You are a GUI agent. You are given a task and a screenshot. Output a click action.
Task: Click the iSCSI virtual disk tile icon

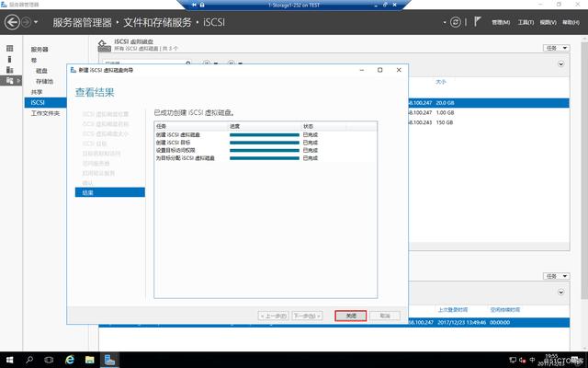[x=104, y=45]
